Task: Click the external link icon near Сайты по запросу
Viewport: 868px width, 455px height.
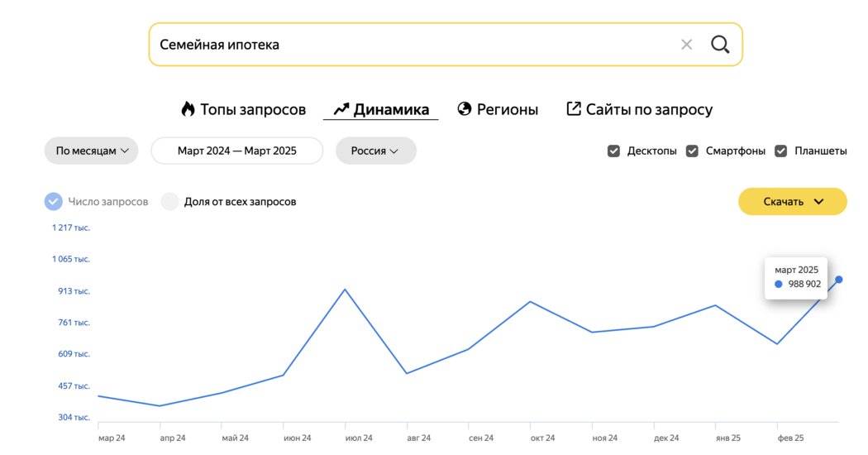Action: pyautogui.click(x=574, y=108)
